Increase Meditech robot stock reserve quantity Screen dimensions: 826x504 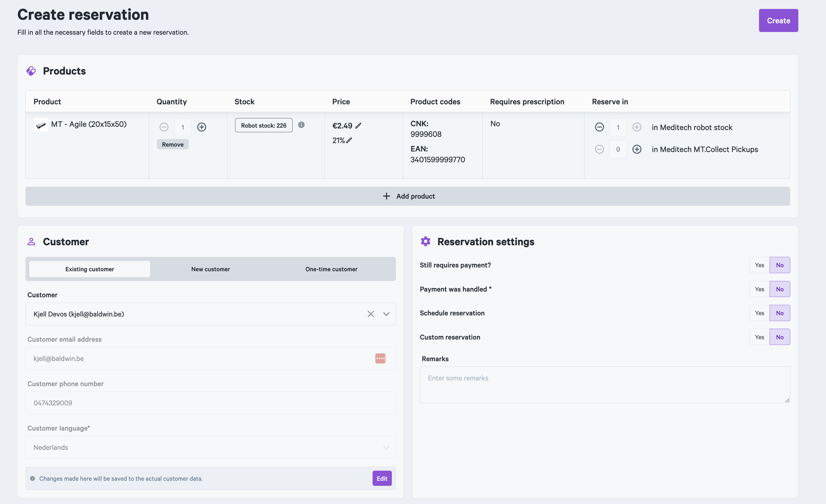pos(637,127)
